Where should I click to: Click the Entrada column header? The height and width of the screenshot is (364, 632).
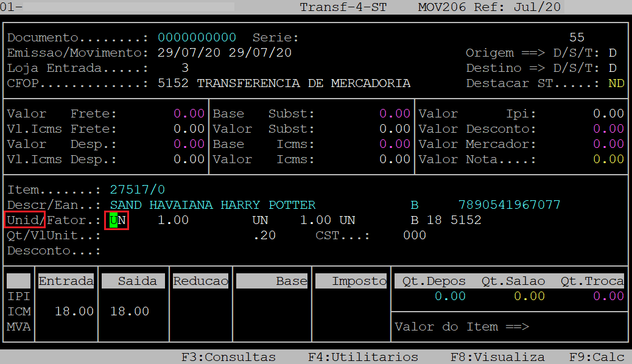click(66, 281)
